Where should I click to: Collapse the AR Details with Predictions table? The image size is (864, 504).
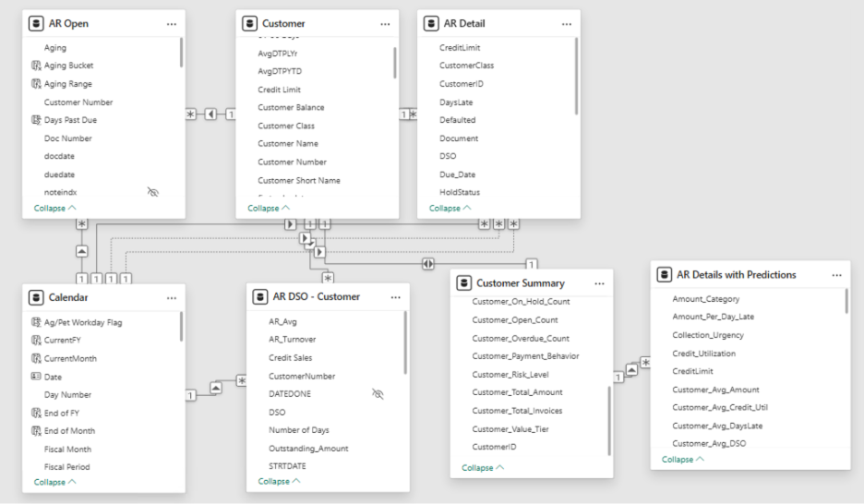[683, 459]
